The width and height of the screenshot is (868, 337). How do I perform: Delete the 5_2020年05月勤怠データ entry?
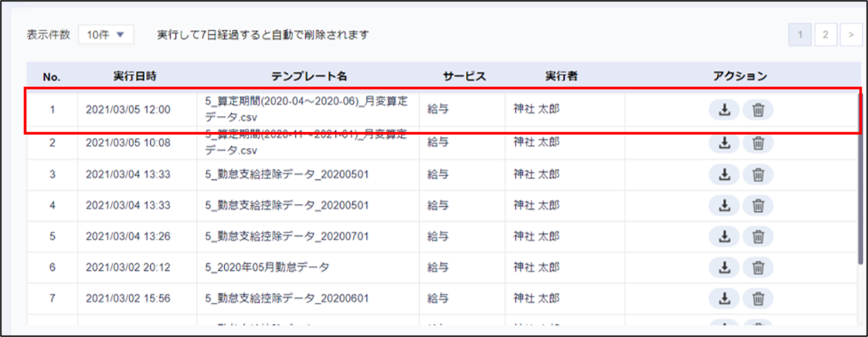[758, 268]
